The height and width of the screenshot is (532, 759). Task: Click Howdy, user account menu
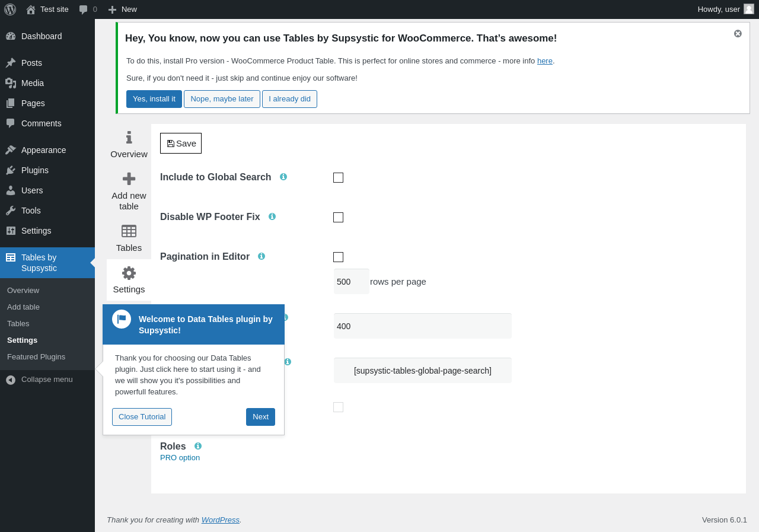click(x=725, y=9)
